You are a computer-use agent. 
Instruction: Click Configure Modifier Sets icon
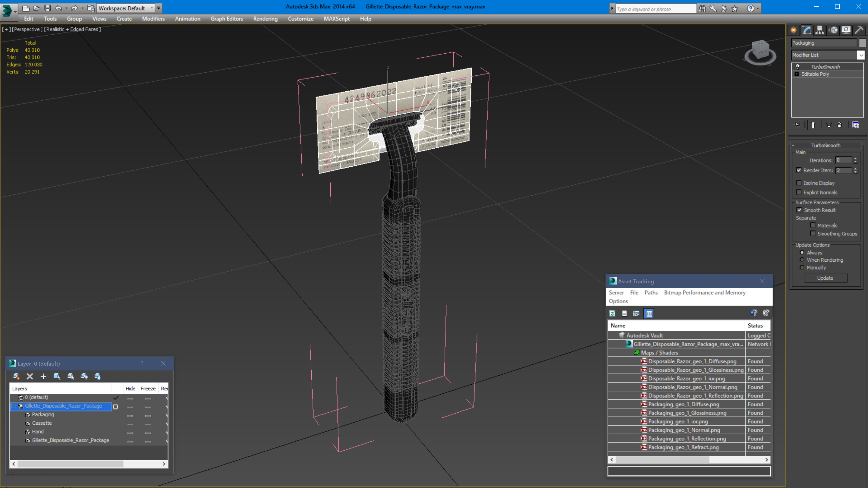pos(856,125)
